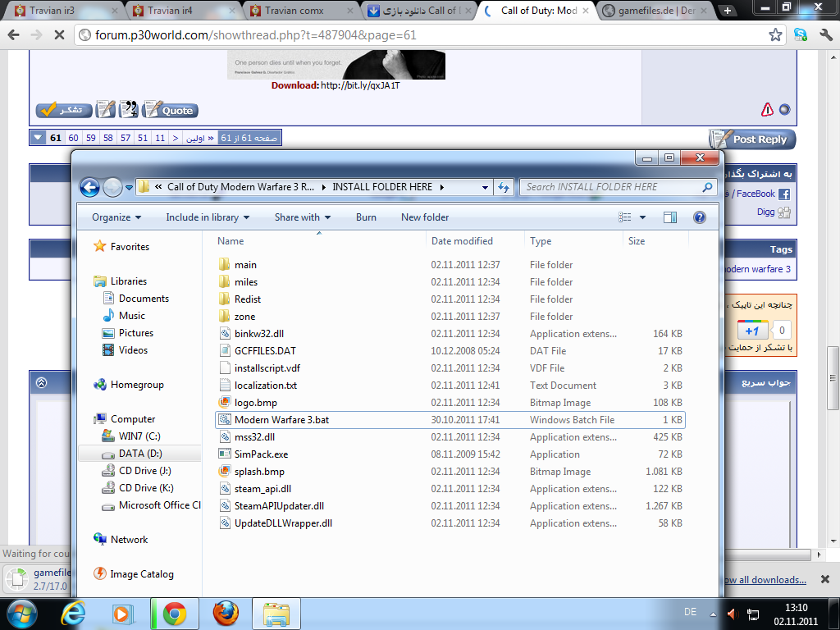
Task: Open a new Chrome tab
Action: (728, 10)
